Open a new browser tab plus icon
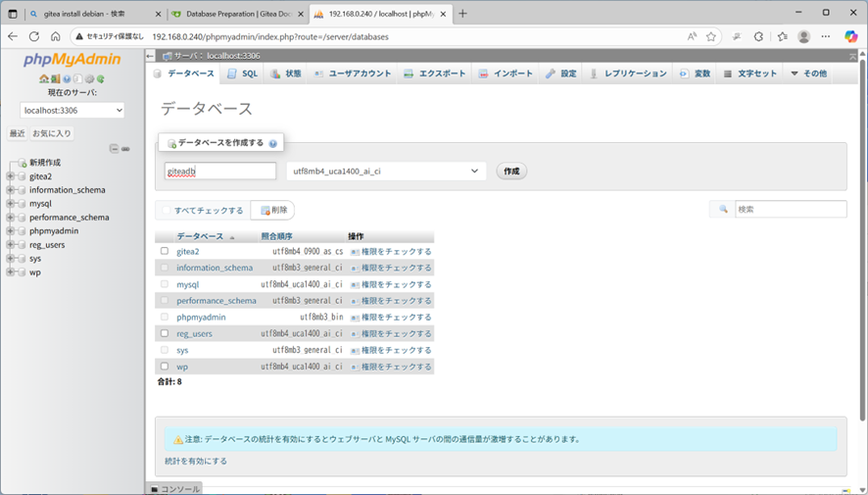This screenshot has width=868, height=495. [462, 14]
